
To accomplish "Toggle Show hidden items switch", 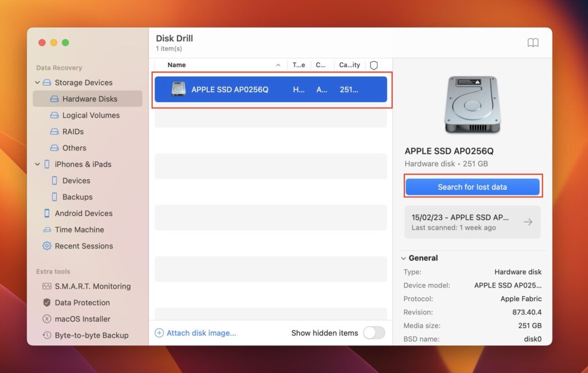I will tap(374, 333).
